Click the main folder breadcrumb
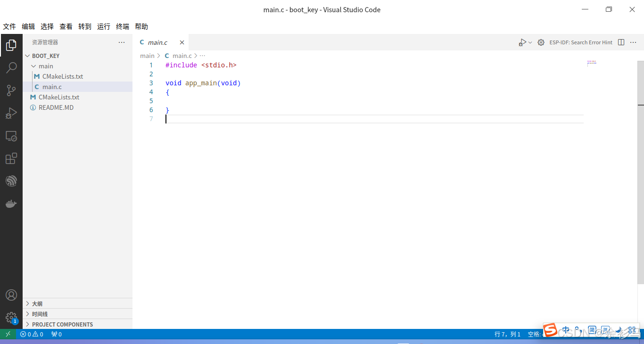Screen dimensions: 644x344 pos(147,56)
